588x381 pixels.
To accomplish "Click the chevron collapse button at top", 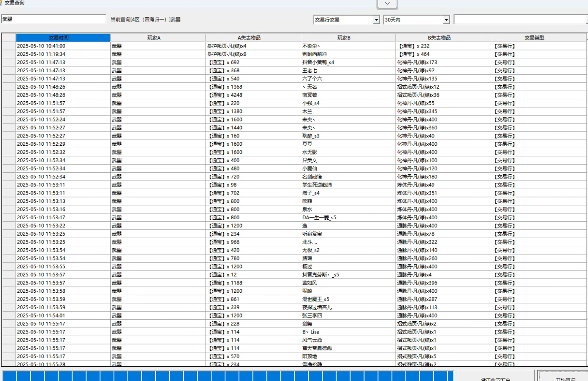I will [387, 4].
